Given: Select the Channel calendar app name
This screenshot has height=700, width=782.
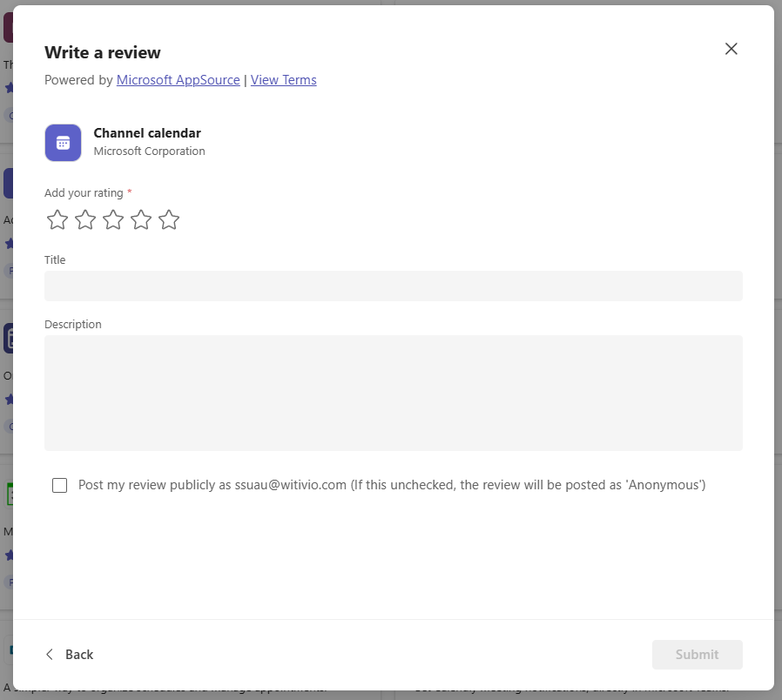Looking at the screenshot, I should pos(147,133).
